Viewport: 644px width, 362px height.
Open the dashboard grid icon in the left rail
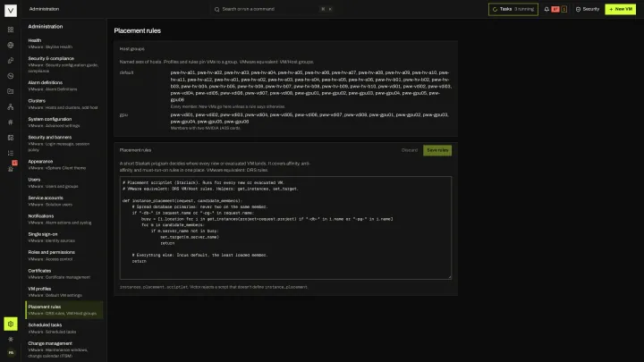11,29
